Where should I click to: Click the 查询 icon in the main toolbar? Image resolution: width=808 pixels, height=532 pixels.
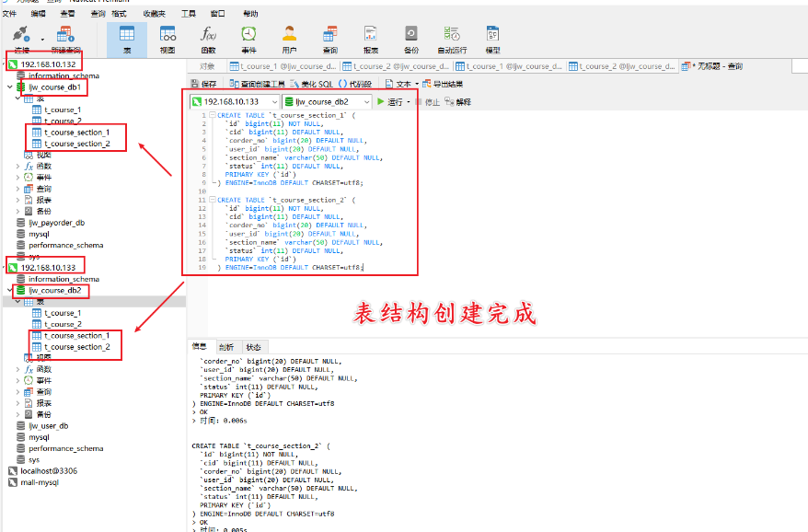pyautogui.click(x=329, y=34)
